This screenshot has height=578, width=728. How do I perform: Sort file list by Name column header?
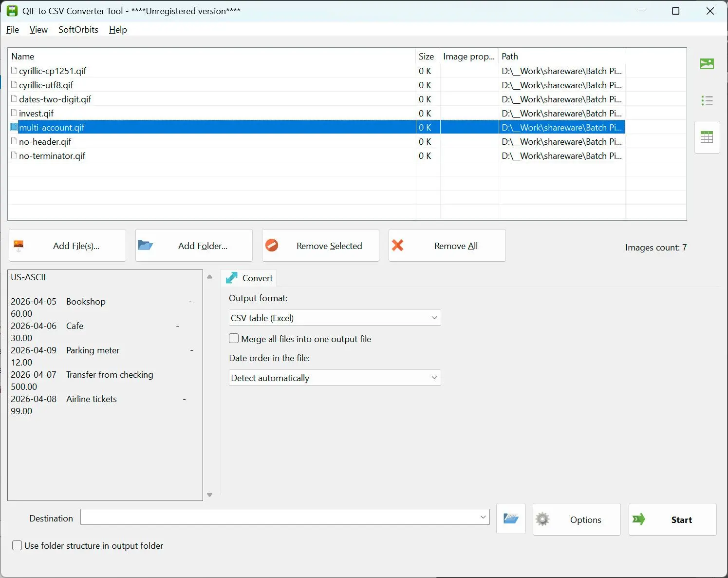[x=212, y=57]
